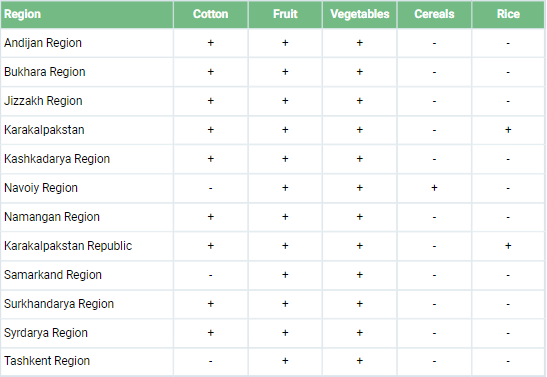The width and height of the screenshot is (547, 377).
Task: Select the Cotton column header
Action: pos(211,14)
